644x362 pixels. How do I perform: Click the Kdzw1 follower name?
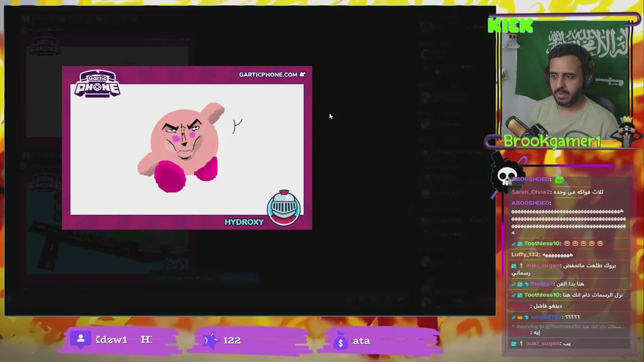(111, 340)
